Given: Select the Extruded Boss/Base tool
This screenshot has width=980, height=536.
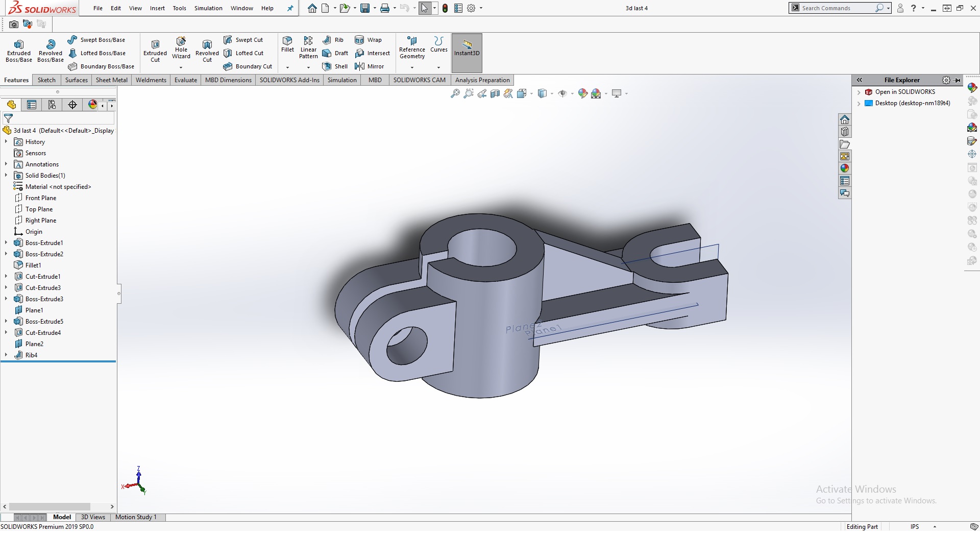Looking at the screenshot, I should tap(19, 50).
